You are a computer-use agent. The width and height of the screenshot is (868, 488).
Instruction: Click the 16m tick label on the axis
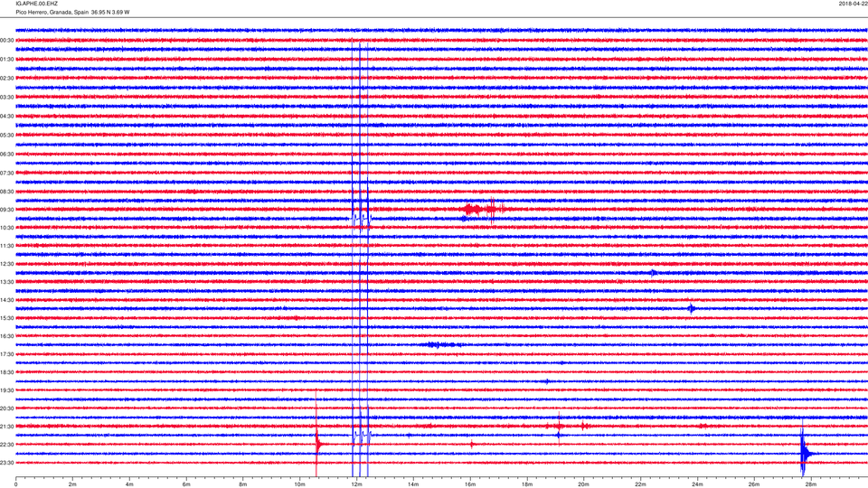(470, 484)
